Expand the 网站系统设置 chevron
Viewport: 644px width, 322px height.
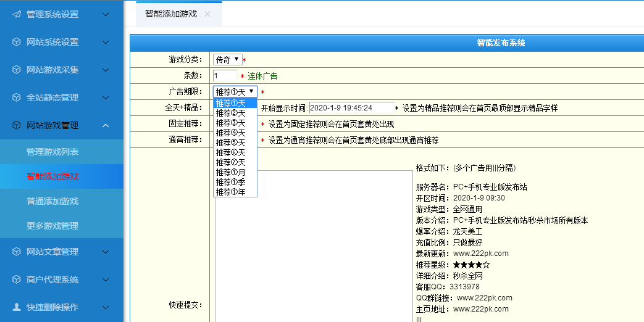[x=106, y=42]
